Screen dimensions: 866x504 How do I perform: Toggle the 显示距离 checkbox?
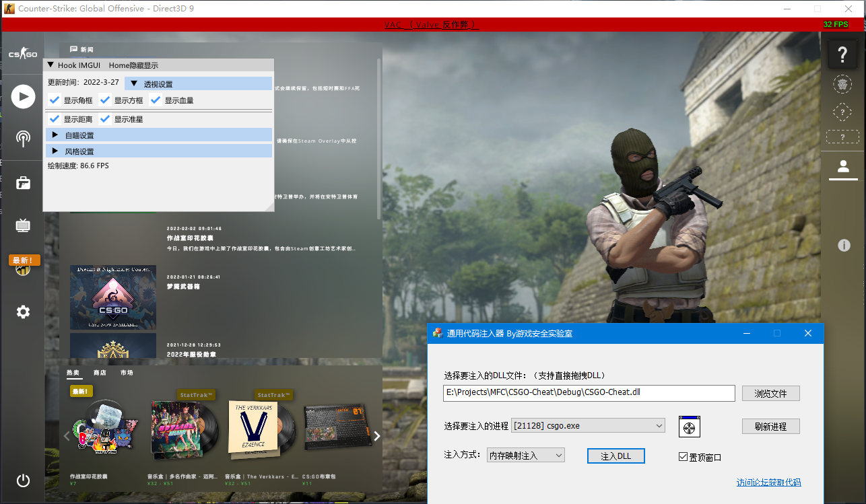(x=55, y=119)
